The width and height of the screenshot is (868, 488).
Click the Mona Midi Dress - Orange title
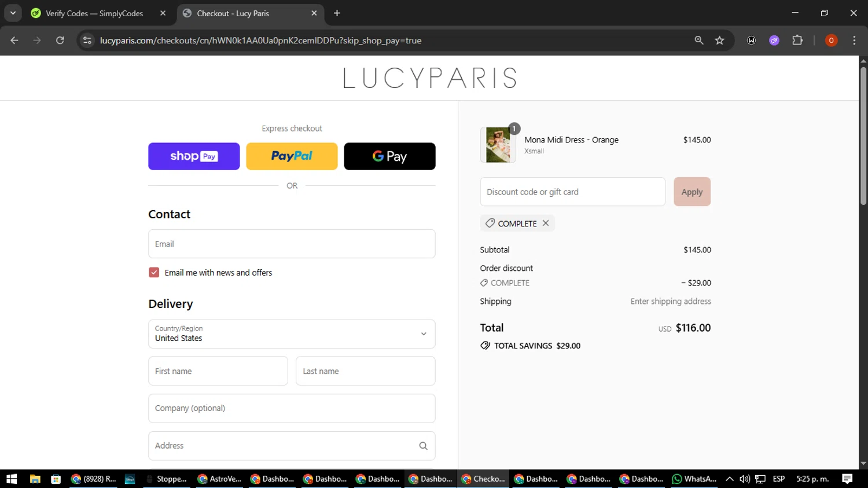click(571, 140)
